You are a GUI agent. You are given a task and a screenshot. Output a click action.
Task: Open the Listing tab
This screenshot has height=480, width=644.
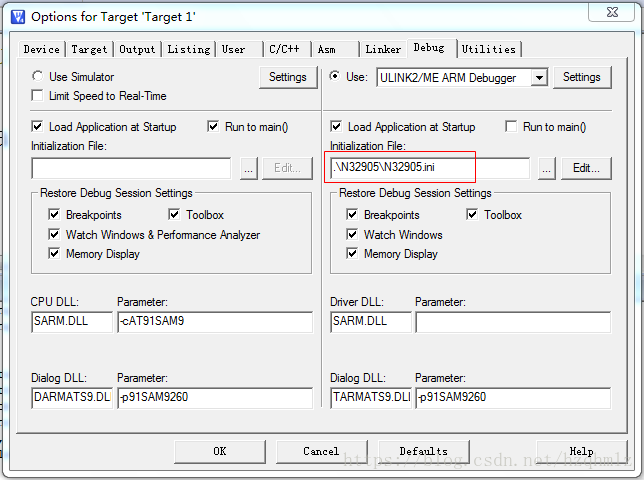pos(189,49)
